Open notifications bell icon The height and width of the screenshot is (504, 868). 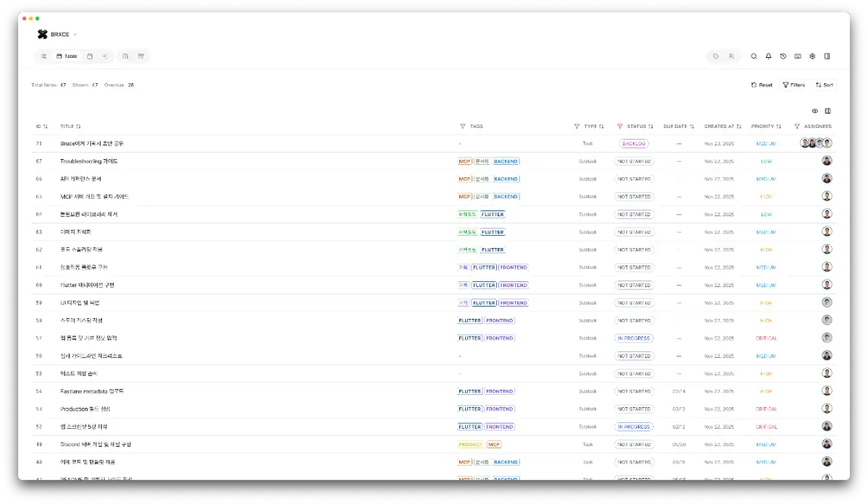click(x=768, y=56)
